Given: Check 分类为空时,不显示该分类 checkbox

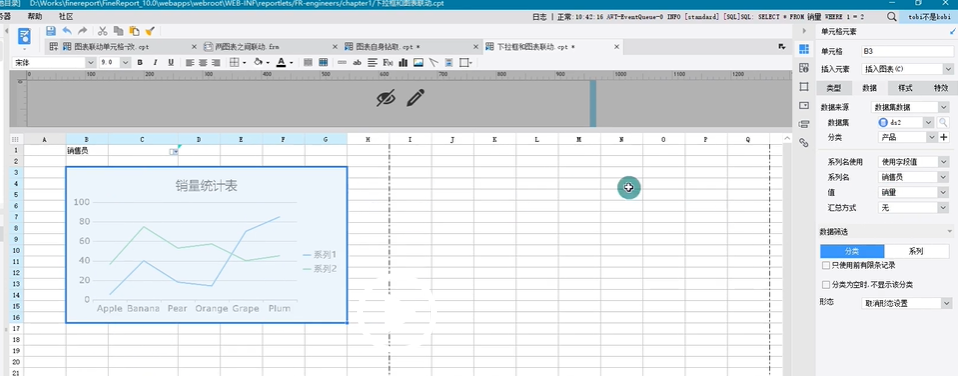Looking at the screenshot, I should click(826, 285).
